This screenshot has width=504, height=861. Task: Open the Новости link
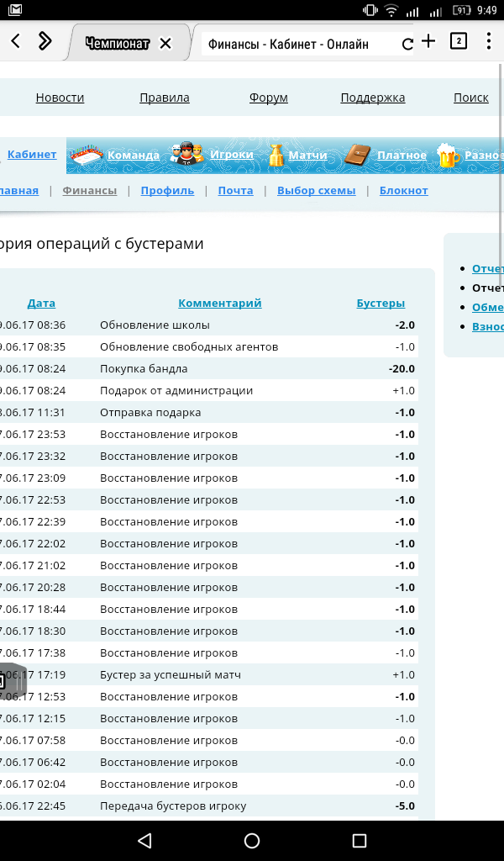click(x=60, y=98)
